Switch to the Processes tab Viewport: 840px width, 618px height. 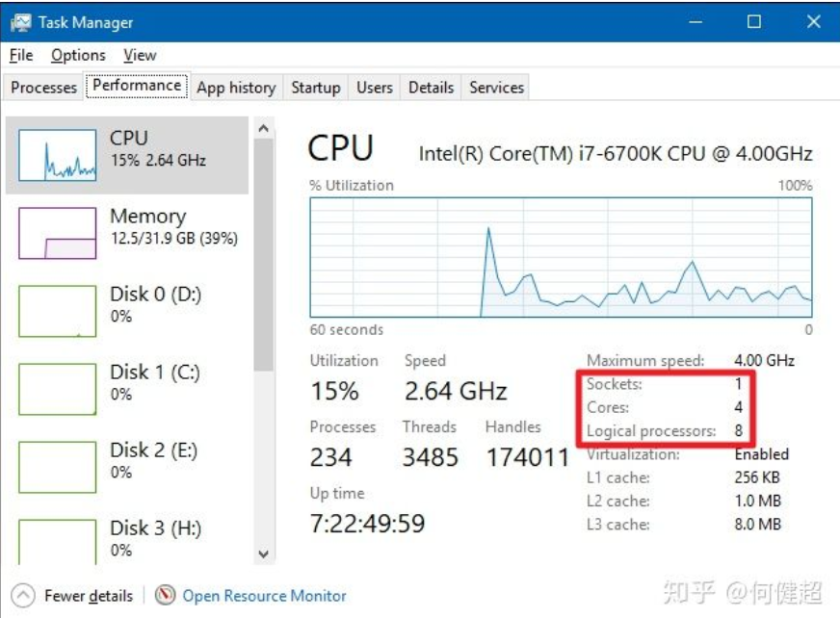(43, 87)
